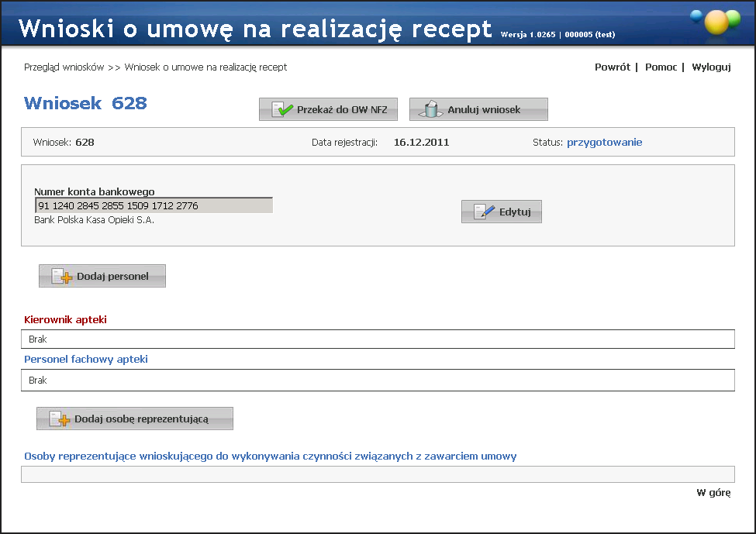Screen dimensions: 756x534
Task: Select the Kierownik apteki section heading
Action: (x=66, y=319)
